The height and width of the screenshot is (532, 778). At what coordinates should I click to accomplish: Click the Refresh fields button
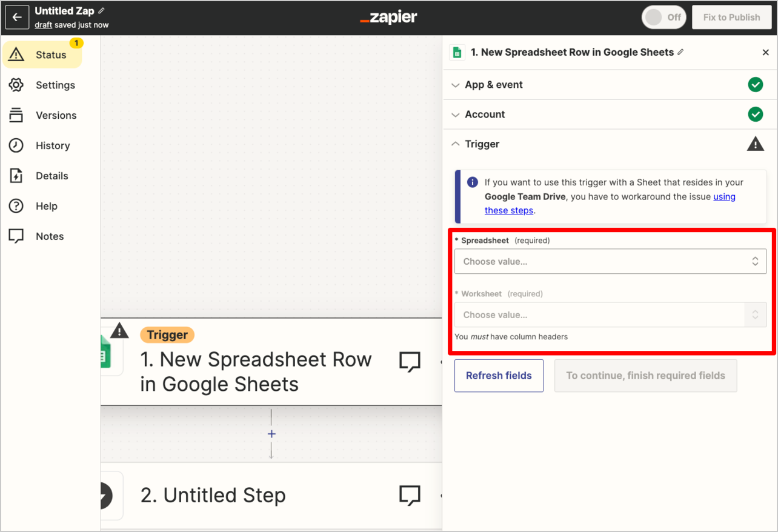[499, 376]
